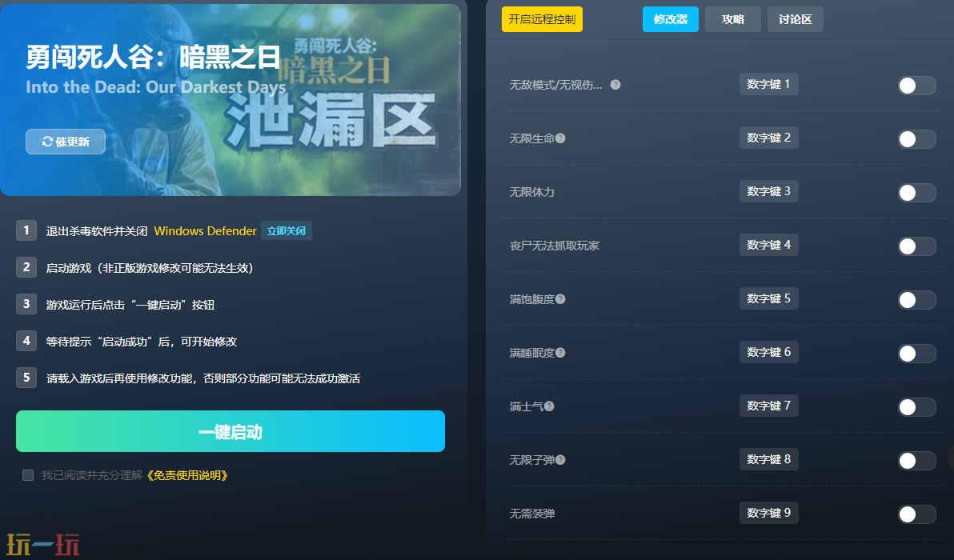Click the 数字键 6 hotkey field
954x560 pixels.
(768, 351)
